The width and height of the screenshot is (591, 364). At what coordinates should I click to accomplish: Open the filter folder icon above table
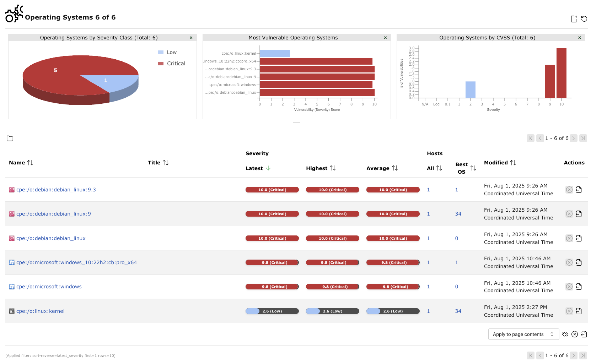(10, 138)
